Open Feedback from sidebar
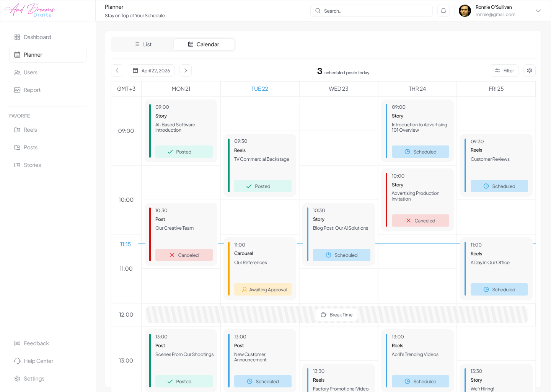Screen dimensions: 551x392 coord(36,343)
